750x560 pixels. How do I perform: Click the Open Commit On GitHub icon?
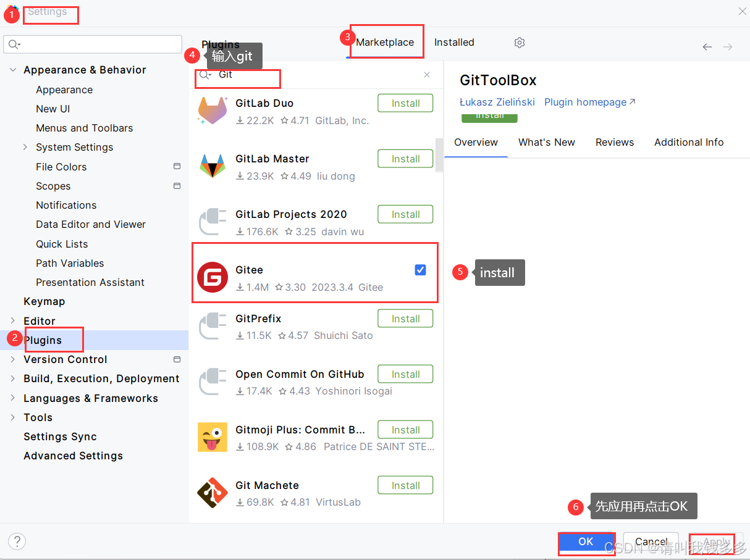click(213, 382)
